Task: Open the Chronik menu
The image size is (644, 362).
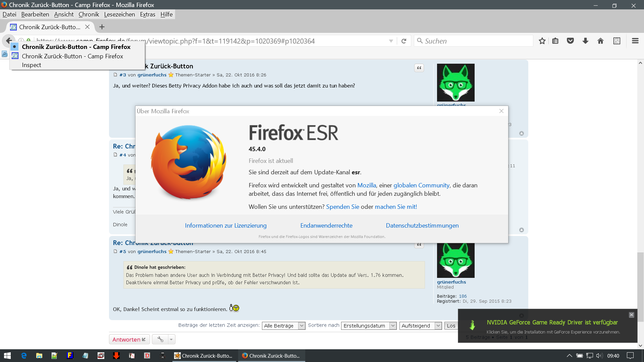Action: (89, 14)
